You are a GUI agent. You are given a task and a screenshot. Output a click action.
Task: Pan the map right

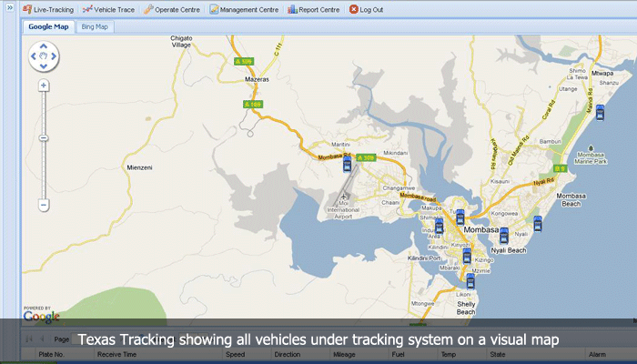(54, 56)
